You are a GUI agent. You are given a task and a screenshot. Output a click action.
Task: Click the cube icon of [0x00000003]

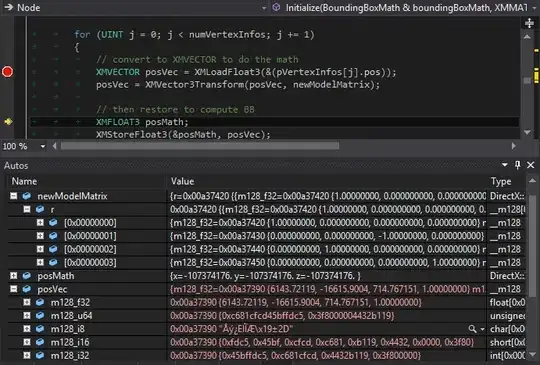point(53,262)
